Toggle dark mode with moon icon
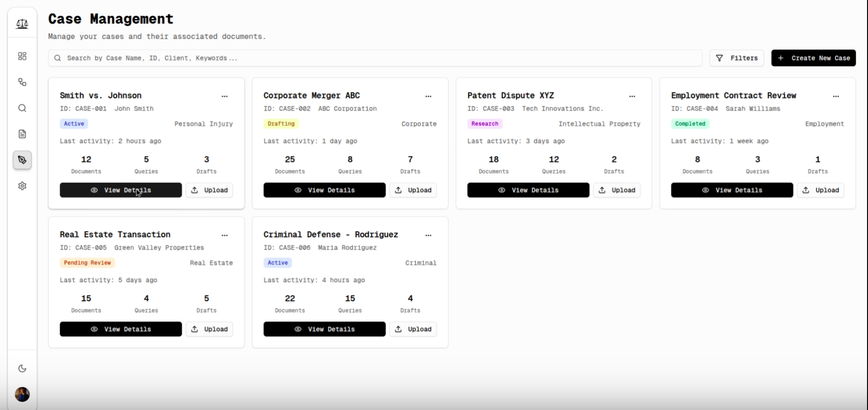Viewport: 868px width, 410px height. (22, 368)
